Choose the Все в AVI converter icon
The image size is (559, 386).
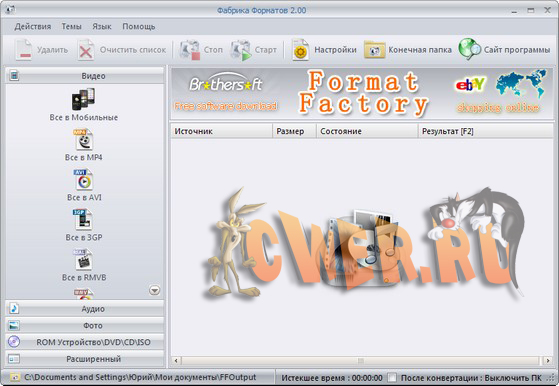coord(84,179)
